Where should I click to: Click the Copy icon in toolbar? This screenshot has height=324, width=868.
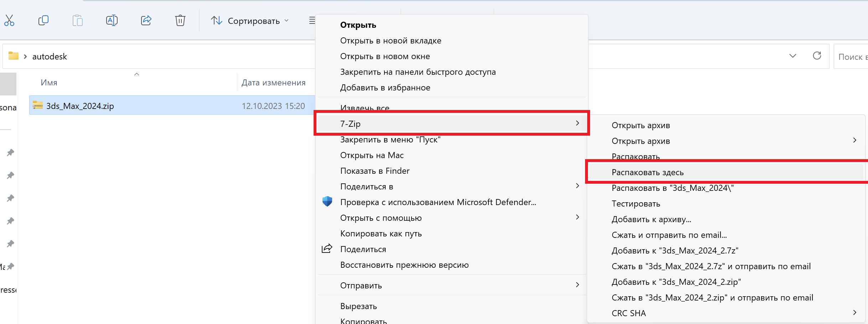coord(43,21)
